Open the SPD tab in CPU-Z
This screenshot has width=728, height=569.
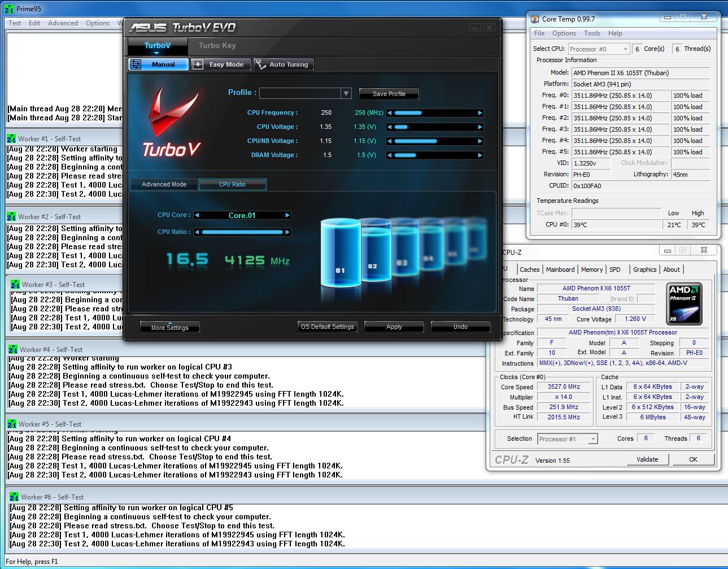pyautogui.click(x=615, y=270)
